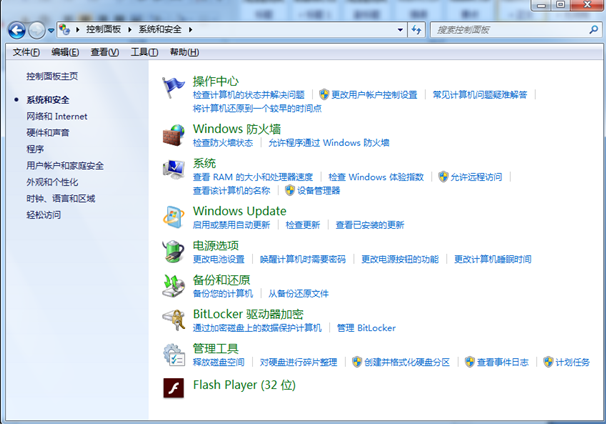Open the 操作中心 heading link
Image resolution: width=606 pixels, height=424 pixels.
coord(216,81)
